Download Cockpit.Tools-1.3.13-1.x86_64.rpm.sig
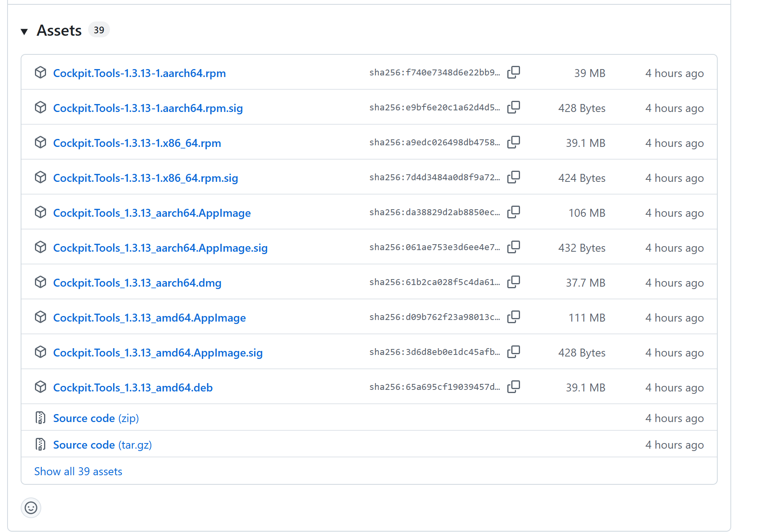 [x=146, y=178]
